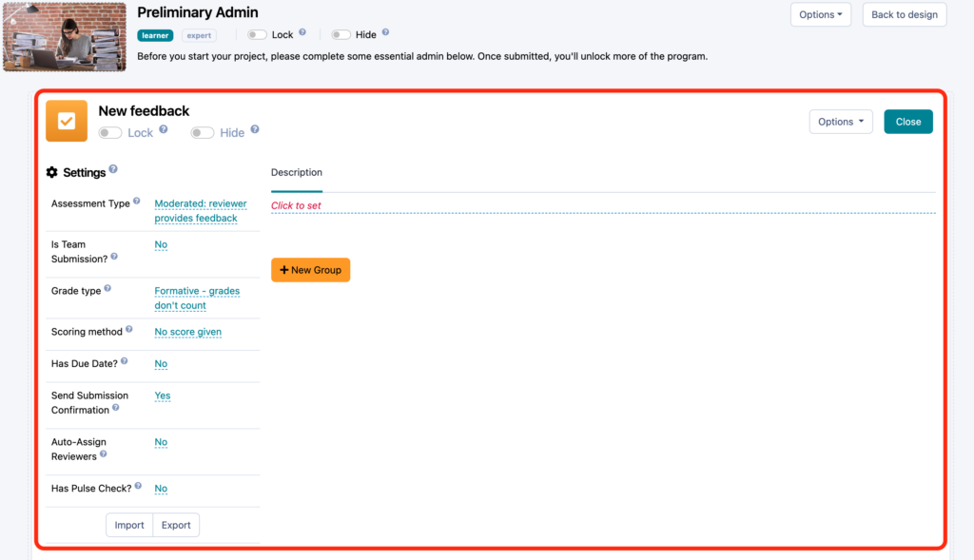The width and height of the screenshot is (974, 560).
Task: Click the Settings gear icon
Action: pos(52,173)
